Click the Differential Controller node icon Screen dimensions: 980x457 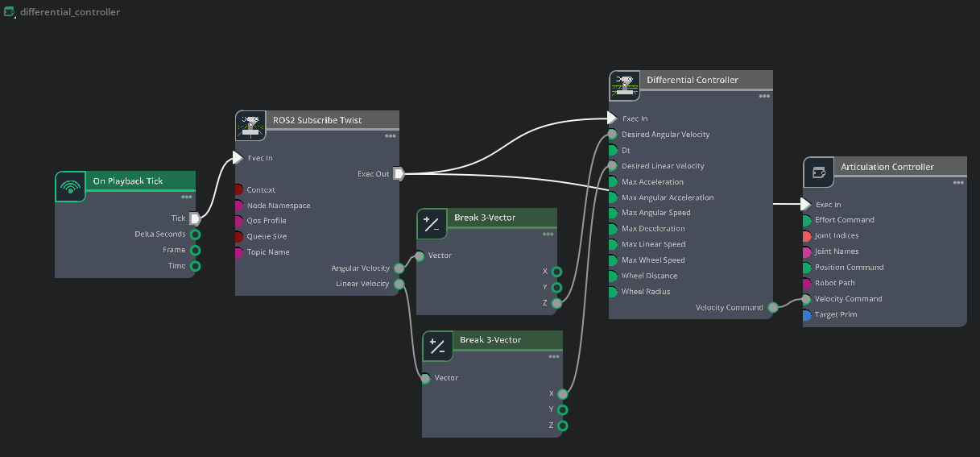coord(624,85)
